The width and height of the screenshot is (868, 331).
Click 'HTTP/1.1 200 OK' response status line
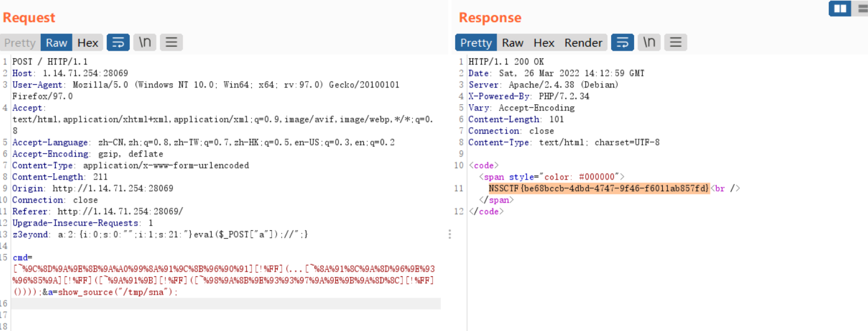pyautogui.click(x=506, y=62)
